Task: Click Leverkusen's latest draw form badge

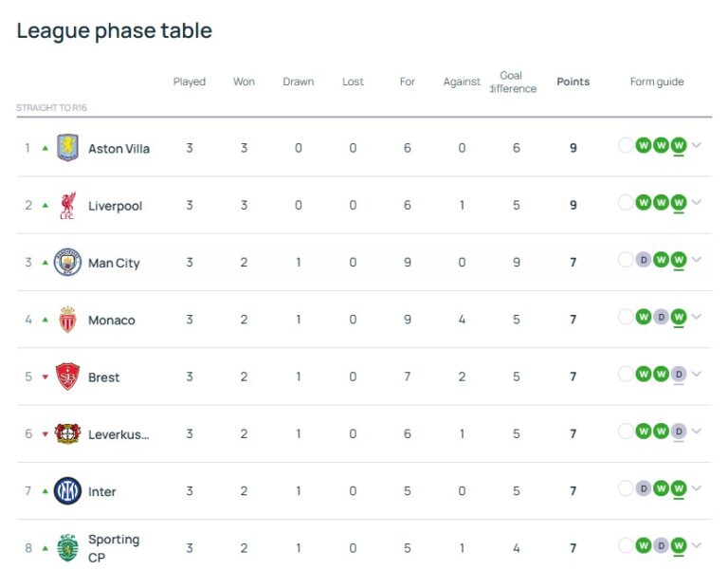Action: (x=679, y=432)
